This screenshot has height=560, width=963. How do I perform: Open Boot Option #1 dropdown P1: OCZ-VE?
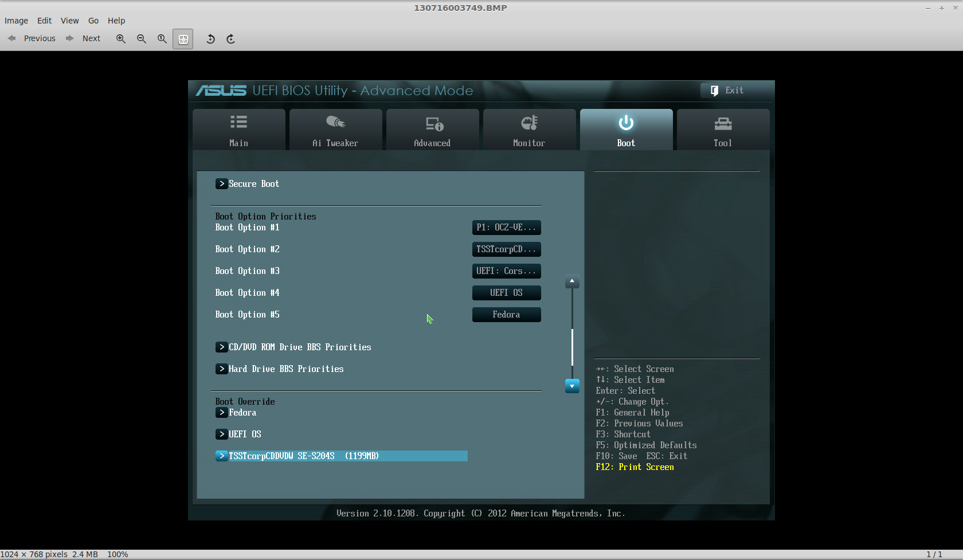pyautogui.click(x=507, y=228)
